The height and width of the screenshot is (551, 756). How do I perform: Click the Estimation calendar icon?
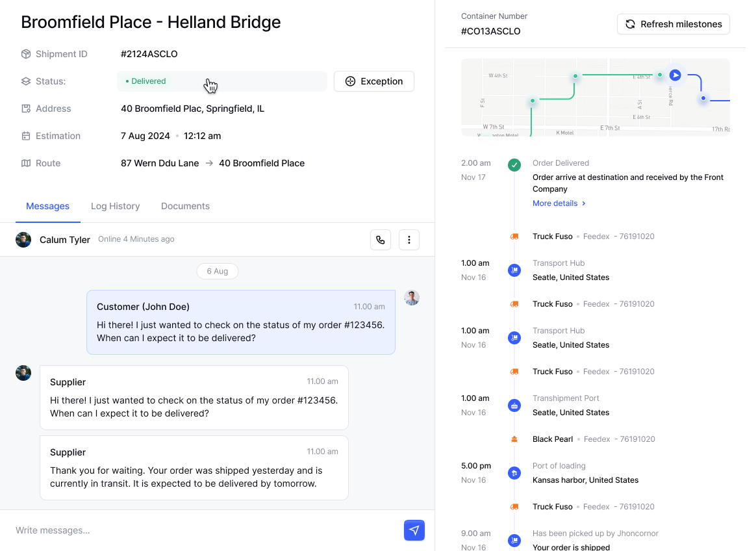coord(26,136)
